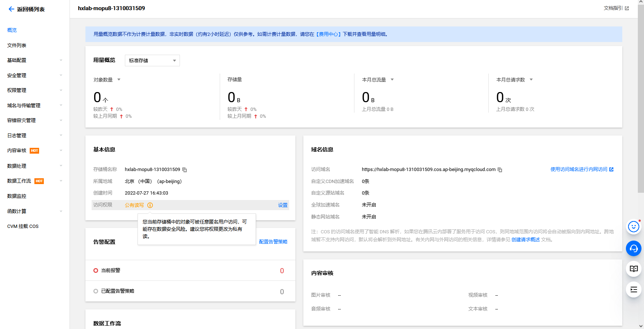
Task: Click the info icon next to 公有读写
Action: point(150,205)
